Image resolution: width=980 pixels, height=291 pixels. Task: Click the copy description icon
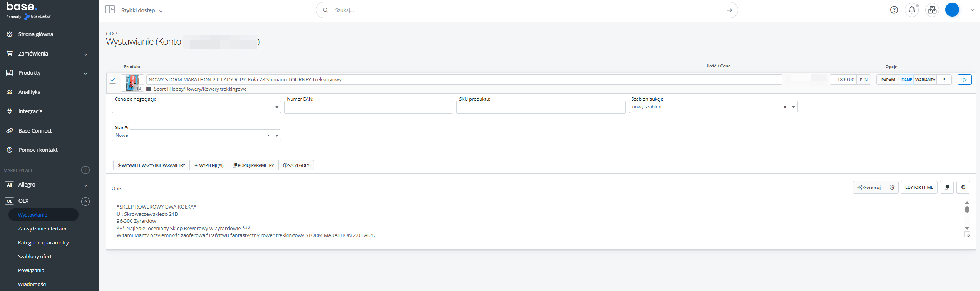click(x=947, y=188)
